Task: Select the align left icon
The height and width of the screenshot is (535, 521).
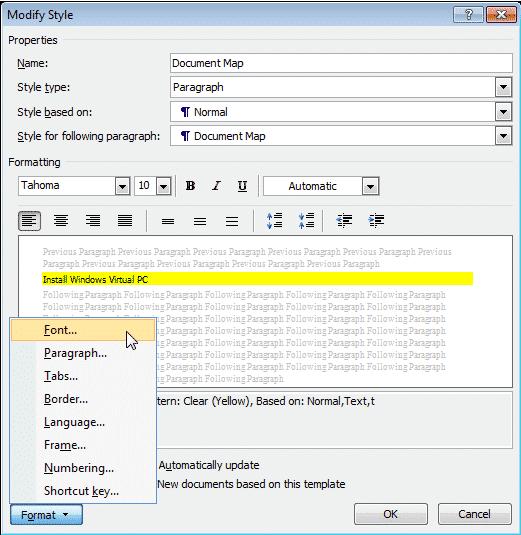Action: pyautogui.click(x=29, y=221)
